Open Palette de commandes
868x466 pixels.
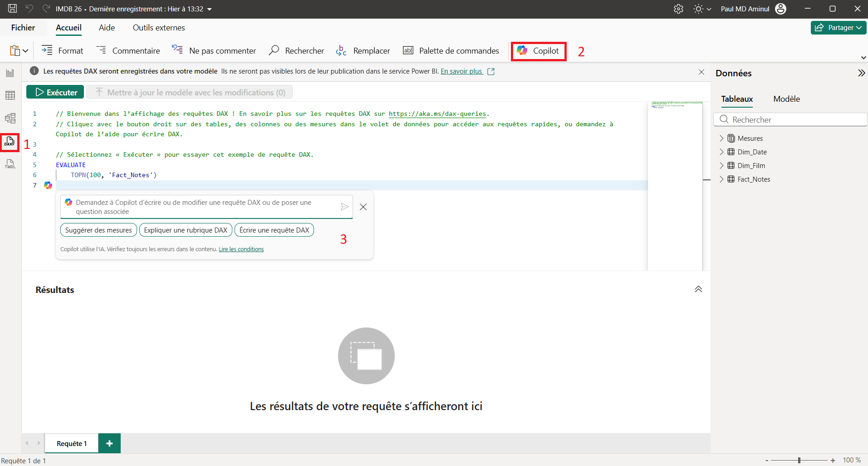pos(451,50)
